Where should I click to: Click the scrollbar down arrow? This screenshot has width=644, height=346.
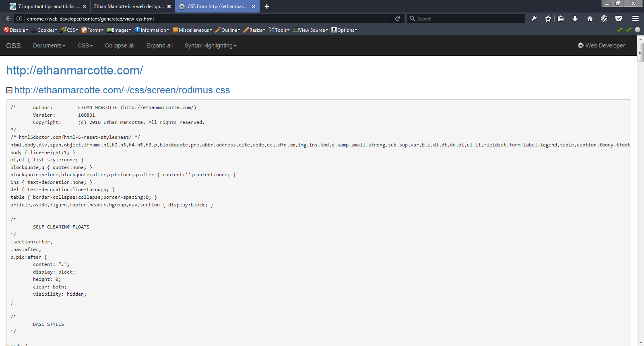[640, 343]
